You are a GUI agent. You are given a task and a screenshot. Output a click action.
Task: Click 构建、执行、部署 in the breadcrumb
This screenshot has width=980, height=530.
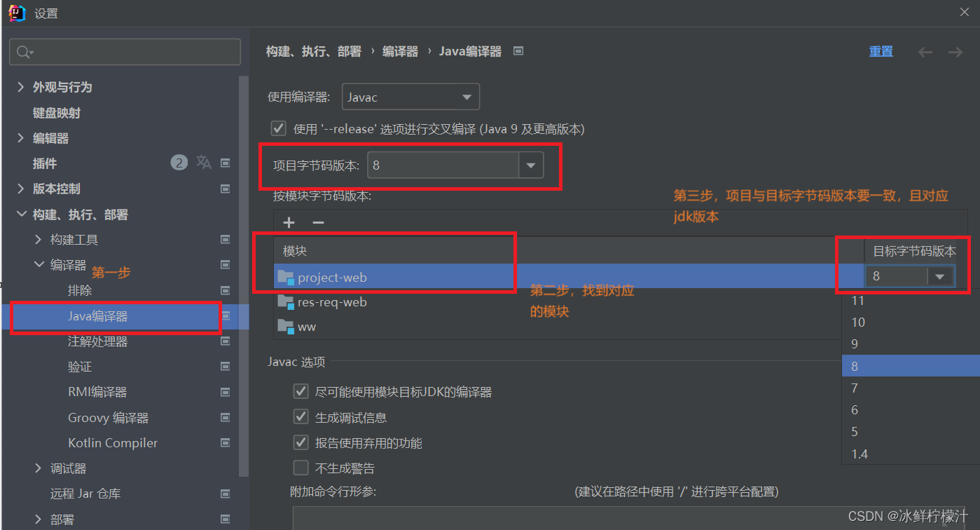point(314,51)
